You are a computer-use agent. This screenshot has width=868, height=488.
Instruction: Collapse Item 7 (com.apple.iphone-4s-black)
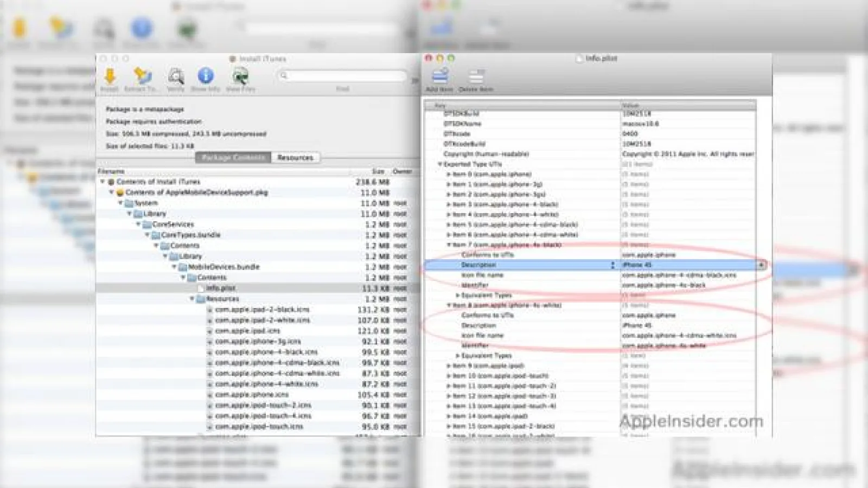[x=449, y=245]
